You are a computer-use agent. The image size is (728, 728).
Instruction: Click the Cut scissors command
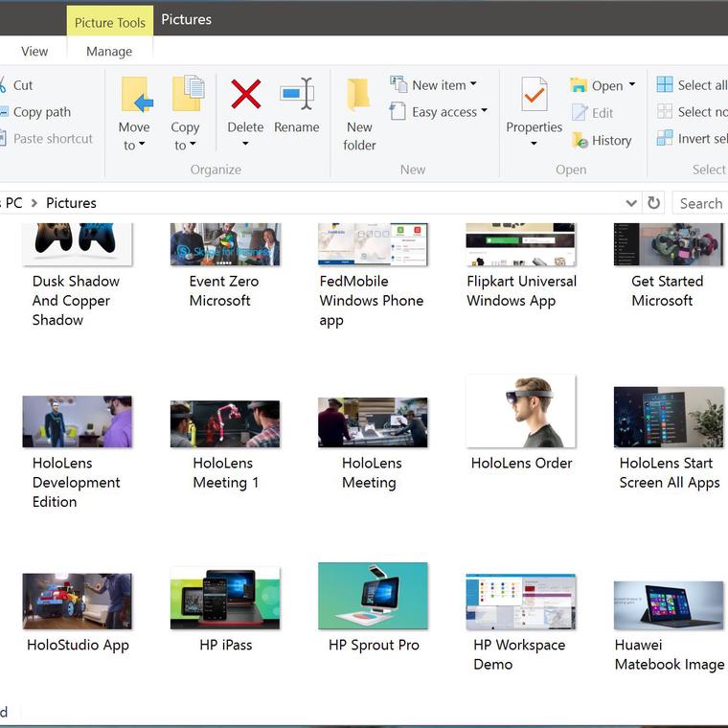[x=23, y=85]
